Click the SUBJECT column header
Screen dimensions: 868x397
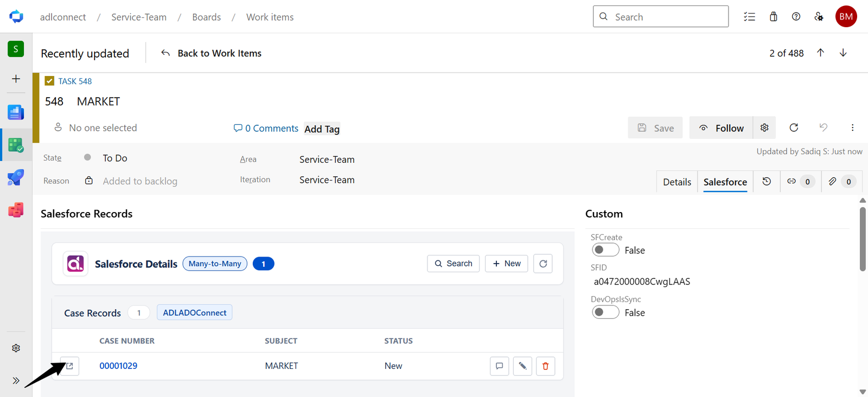281,341
